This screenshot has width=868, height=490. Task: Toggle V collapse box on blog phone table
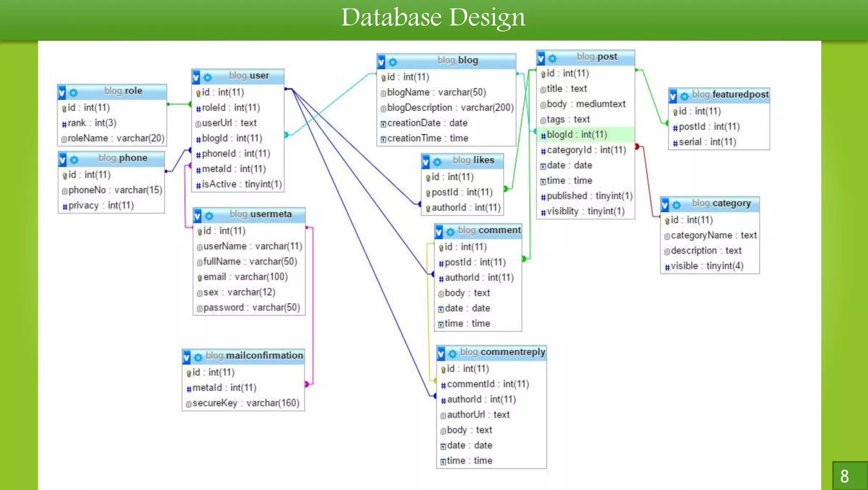point(63,159)
